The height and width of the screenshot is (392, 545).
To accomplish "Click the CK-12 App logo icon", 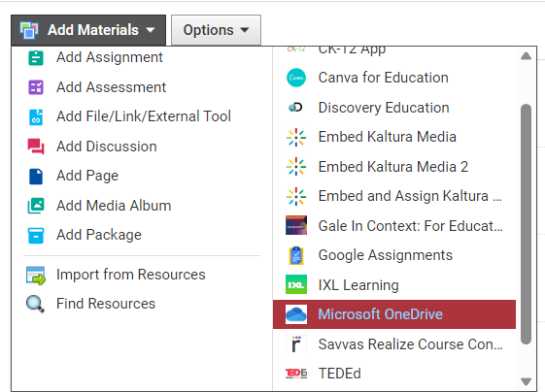I will tap(296, 49).
